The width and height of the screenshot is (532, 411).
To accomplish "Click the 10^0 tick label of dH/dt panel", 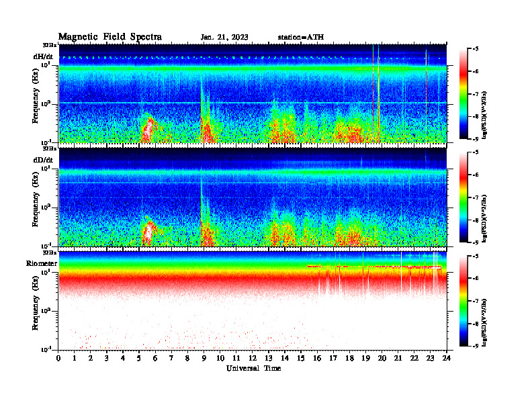I will [x=46, y=103].
